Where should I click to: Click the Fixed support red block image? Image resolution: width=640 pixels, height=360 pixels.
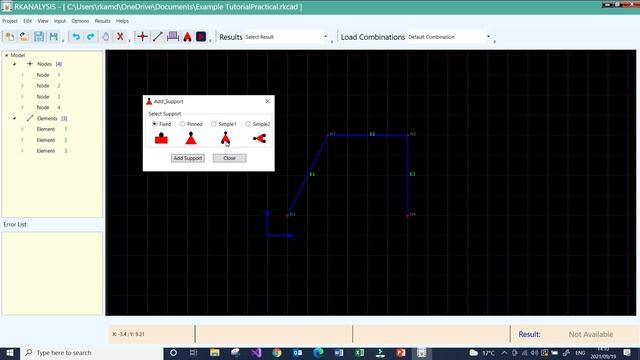click(161, 138)
